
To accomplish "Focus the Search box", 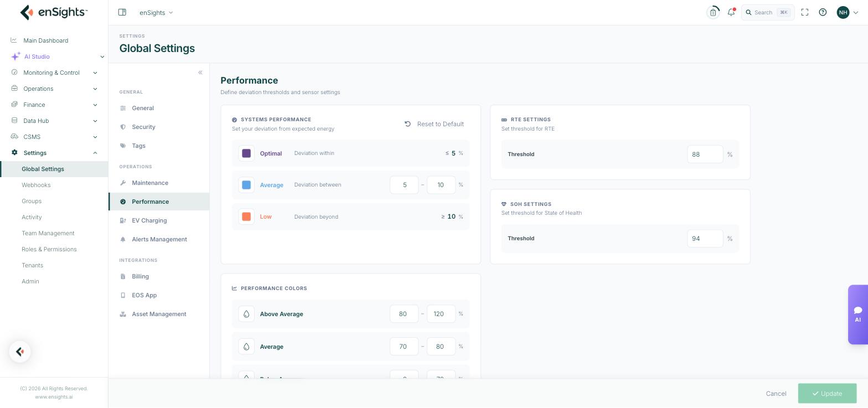I will 768,12.
